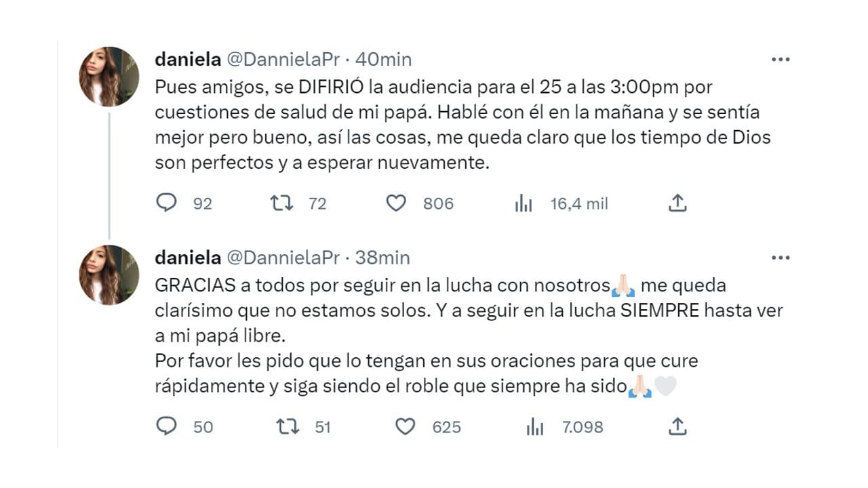868x488 pixels.
Task: Open daniela's avatar on the second tweet
Action: tap(108, 274)
